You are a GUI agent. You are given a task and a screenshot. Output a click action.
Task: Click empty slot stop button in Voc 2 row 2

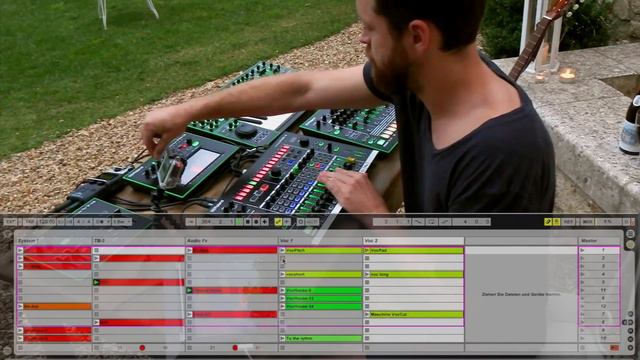click(x=367, y=258)
